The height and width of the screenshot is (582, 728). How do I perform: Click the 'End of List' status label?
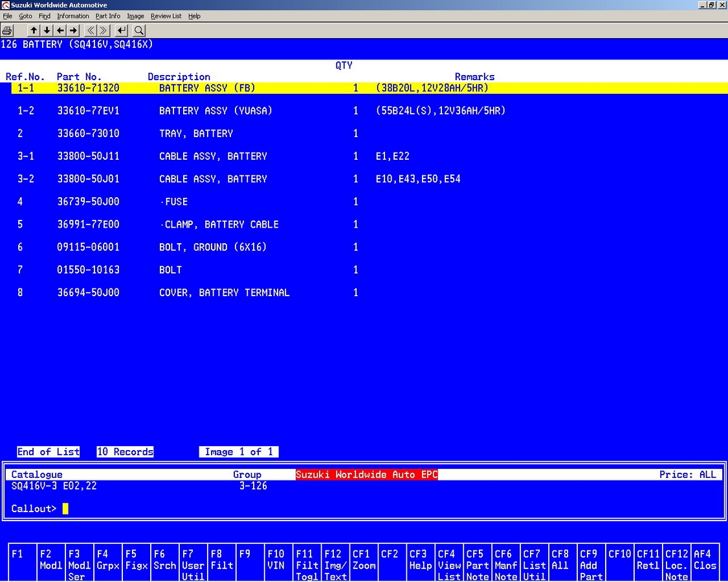[49, 452]
